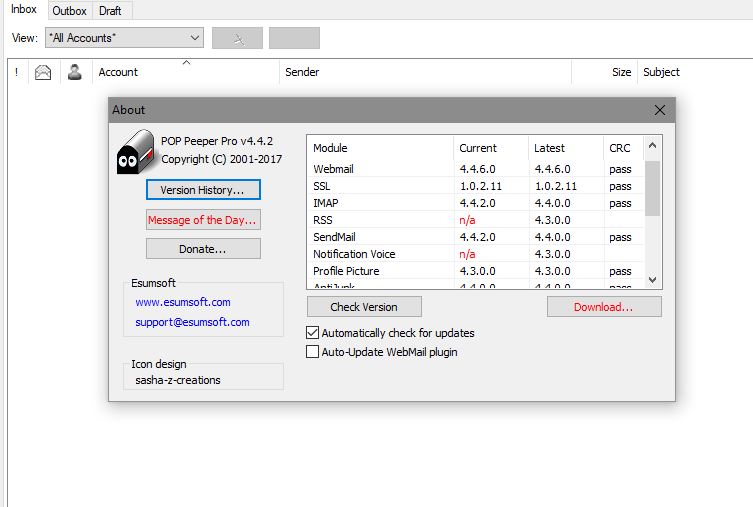Viewport: 753px width, 507px height.
Task: Click Check Version button
Action: point(364,307)
